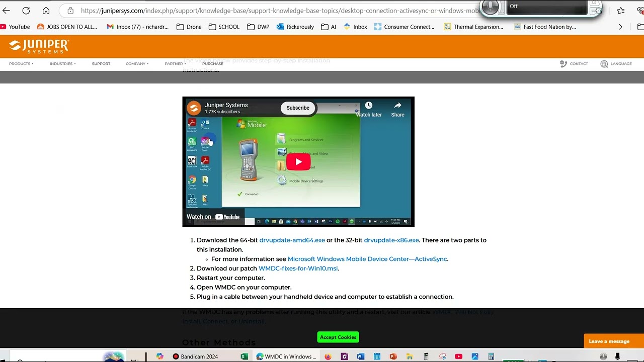Expand the AI bookmarks folder
This screenshot has height=362, width=644.
[329, 27]
